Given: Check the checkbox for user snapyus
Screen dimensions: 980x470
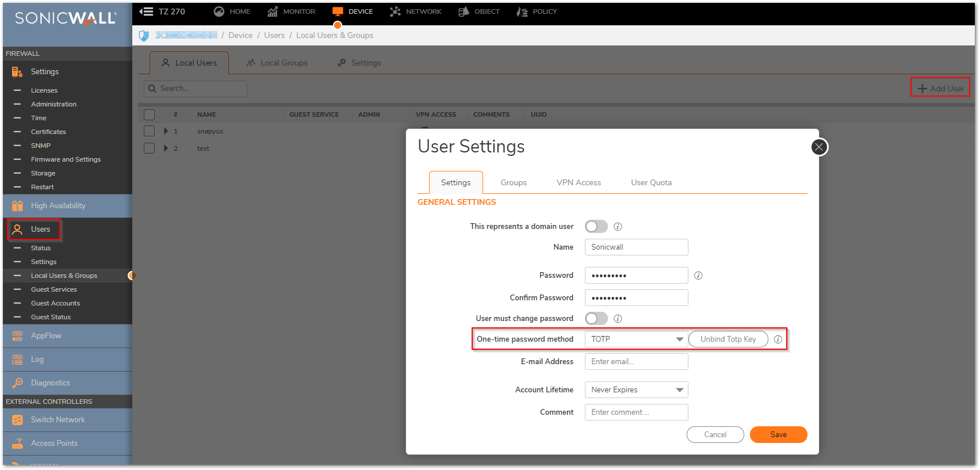Looking at the screenshot, I should [150, 131].
